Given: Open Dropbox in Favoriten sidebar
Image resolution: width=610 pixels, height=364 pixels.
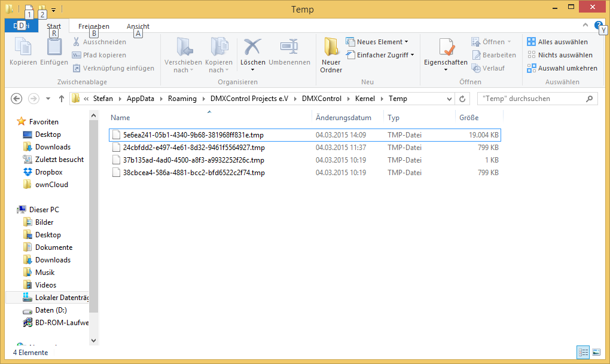Looking at the screenshot, I should (x=48, y=172).
